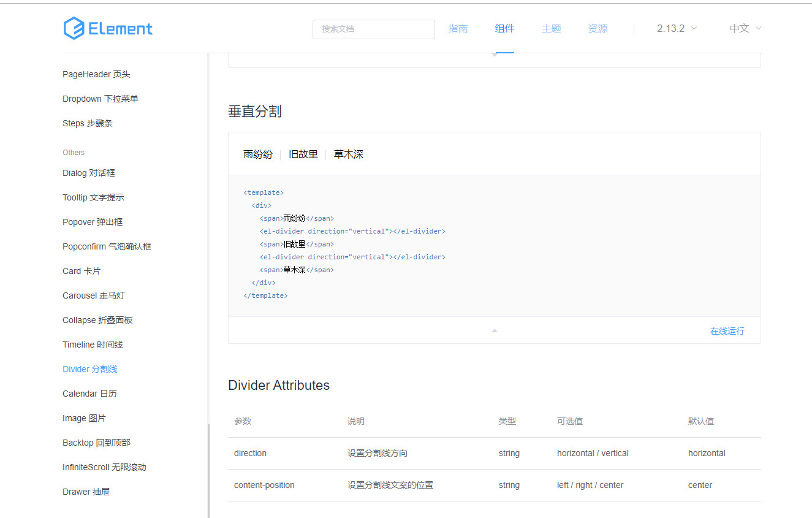Screen dimensions: 812x518
Task: Click demo text 雨纷纷
Action: (x=258, y=154)
